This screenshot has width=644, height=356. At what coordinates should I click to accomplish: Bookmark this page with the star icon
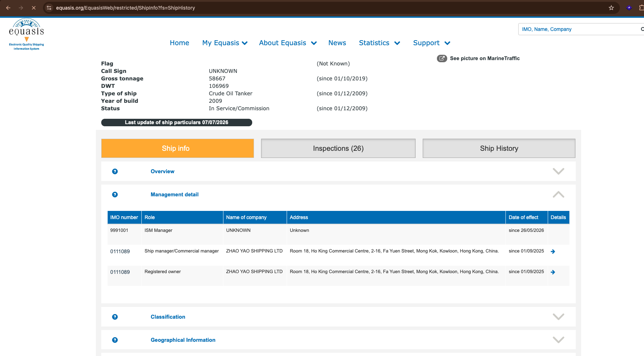tap(611, 8)
